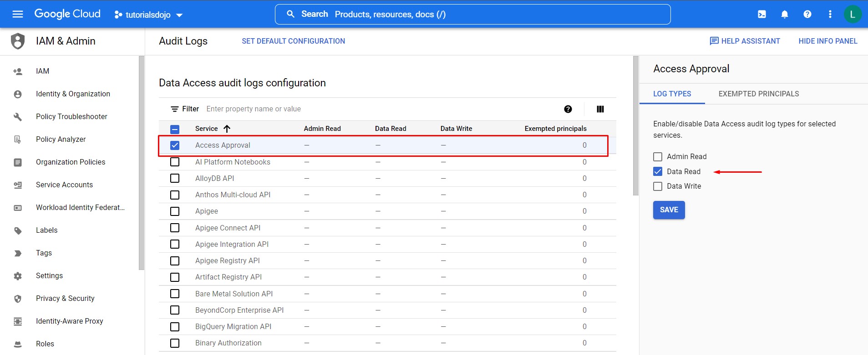Image resolution: width=868 pixels, height=355 pixels.
Task: Open the three-dot settings and utilities menu
Action: tap(830, 14)
